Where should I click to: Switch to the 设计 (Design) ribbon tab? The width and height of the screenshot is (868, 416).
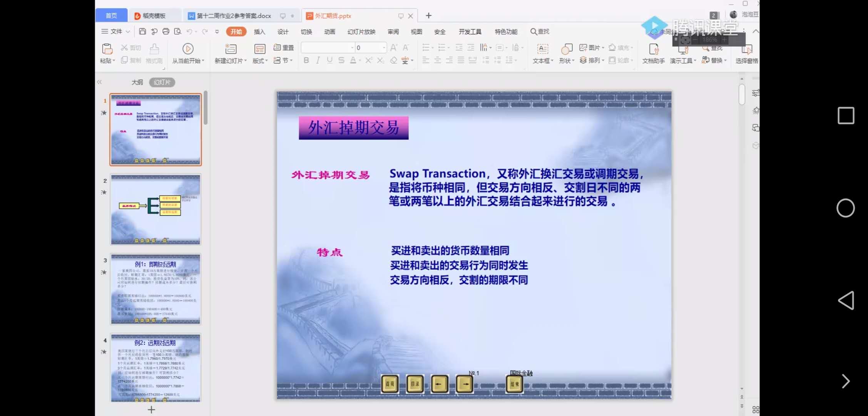click(283, 32)
